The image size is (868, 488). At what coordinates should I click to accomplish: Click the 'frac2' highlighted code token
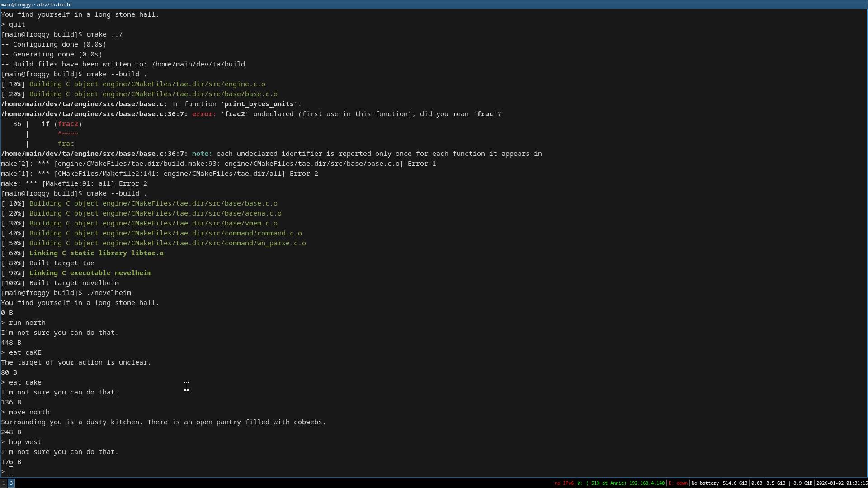[68, 124]
